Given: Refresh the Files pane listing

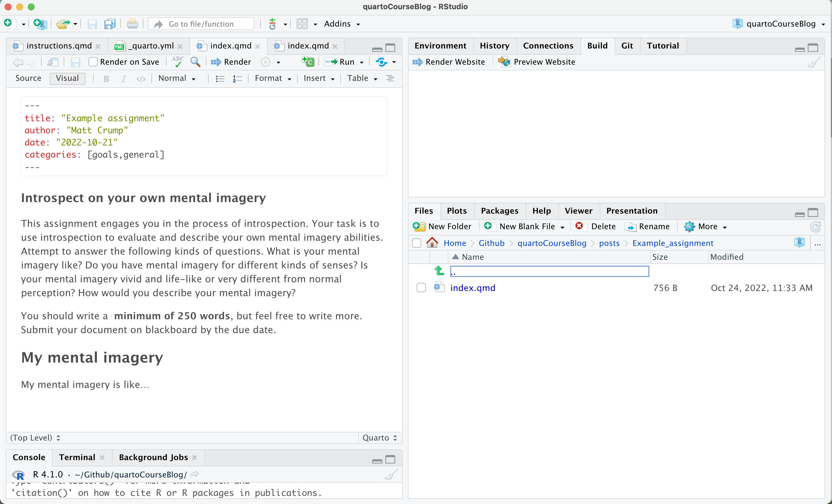Looking at the screenshot, I should pos(815,227).
